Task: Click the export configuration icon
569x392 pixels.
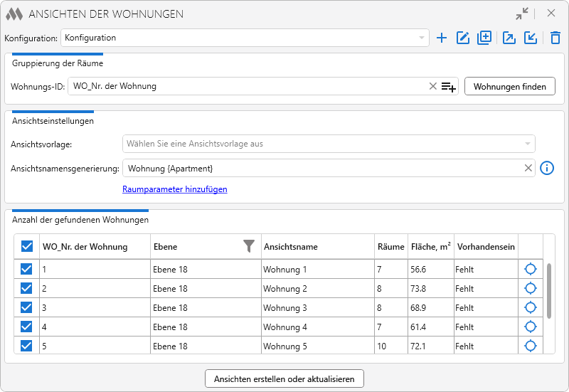Action: (x=509, y=38)
